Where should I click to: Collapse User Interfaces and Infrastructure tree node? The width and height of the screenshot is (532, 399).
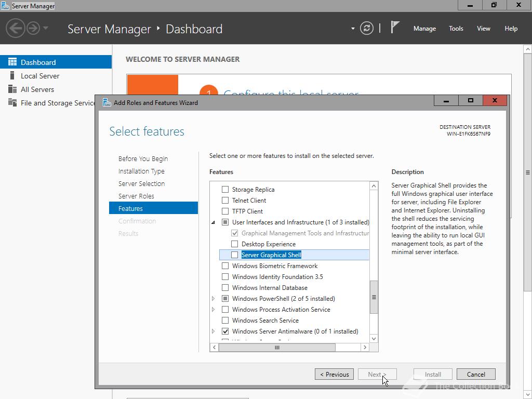click(214, 222)
